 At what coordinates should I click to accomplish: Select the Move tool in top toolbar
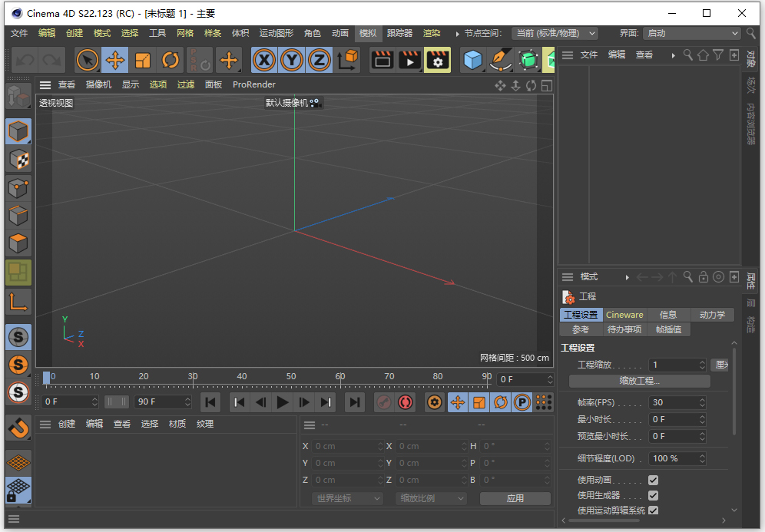click(x=115, y=60)
